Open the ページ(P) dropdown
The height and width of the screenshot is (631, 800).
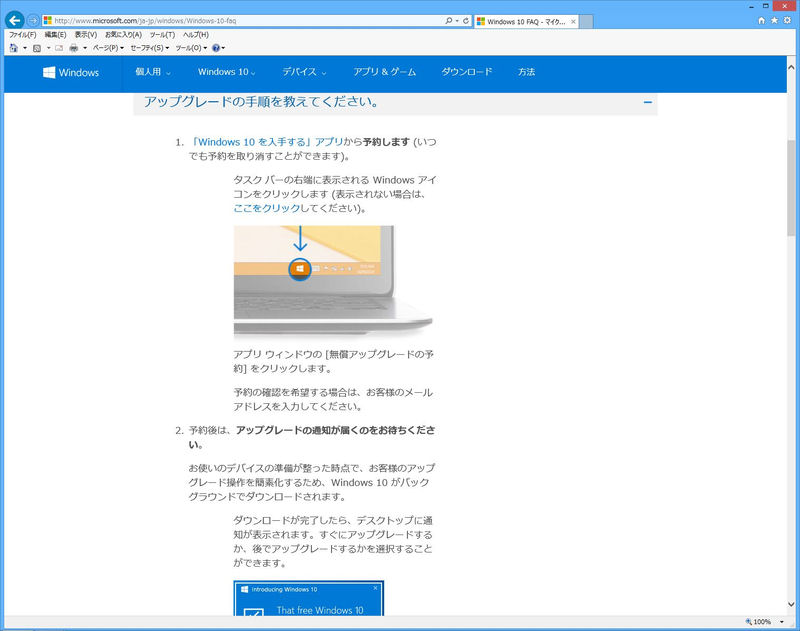coord(108,48)
